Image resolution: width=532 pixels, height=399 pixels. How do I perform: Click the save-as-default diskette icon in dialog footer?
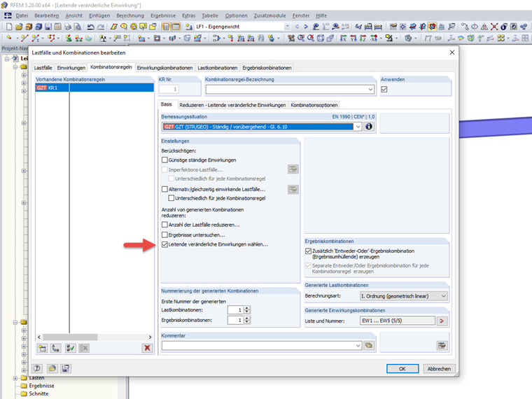pyautogui.click(x=66, y=368)
